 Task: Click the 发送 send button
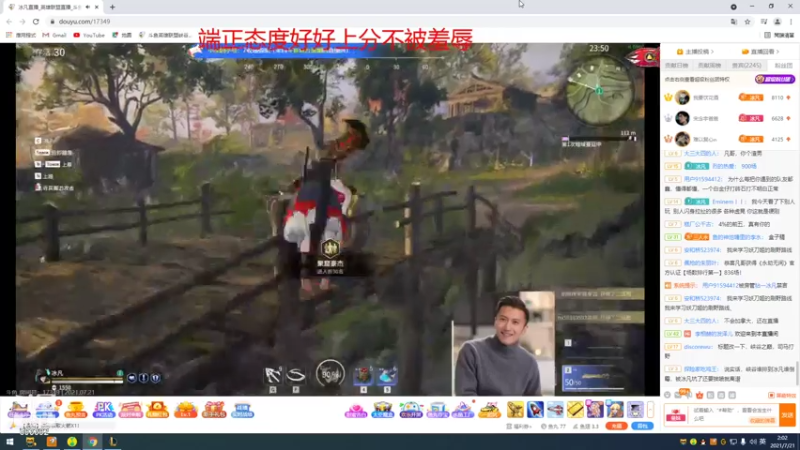tap(787, 415)
